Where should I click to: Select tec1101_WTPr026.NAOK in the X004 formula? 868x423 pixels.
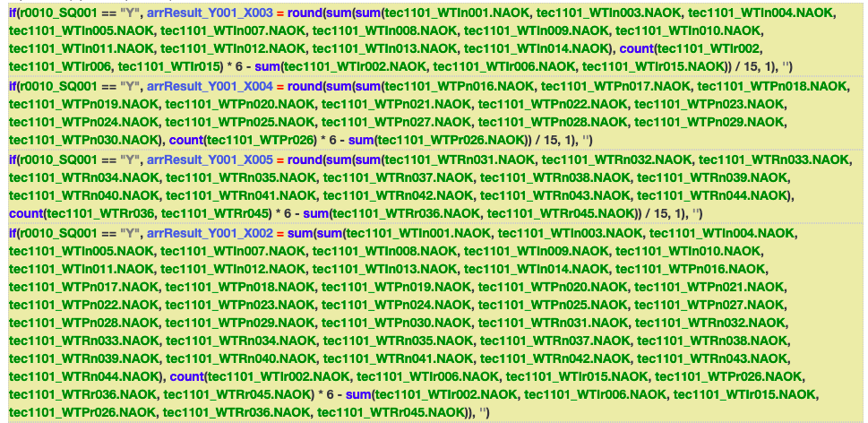pyautogui.click(x=450, y=141)
